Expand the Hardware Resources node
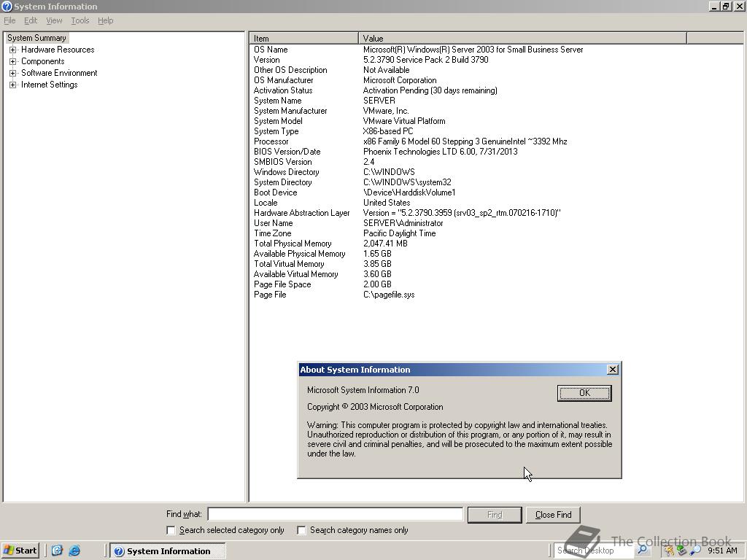 tap(13, 50)
